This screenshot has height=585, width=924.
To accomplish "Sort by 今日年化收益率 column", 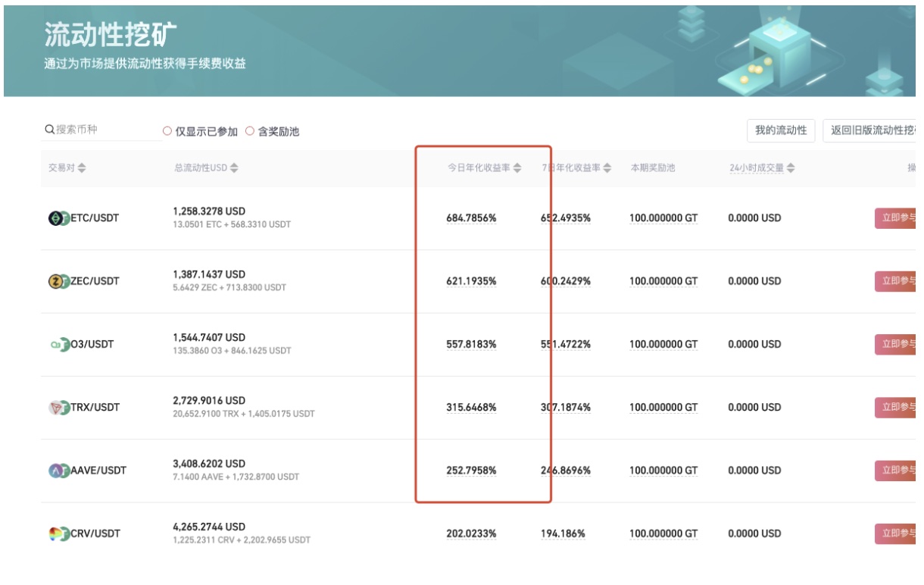I will 517,168.
